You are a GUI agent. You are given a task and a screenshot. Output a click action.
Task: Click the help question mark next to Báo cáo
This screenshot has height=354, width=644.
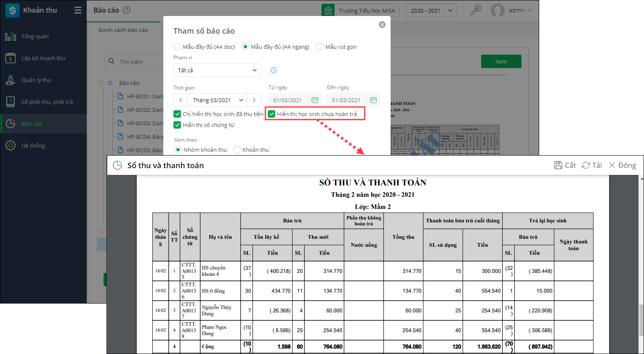point(127,10)
